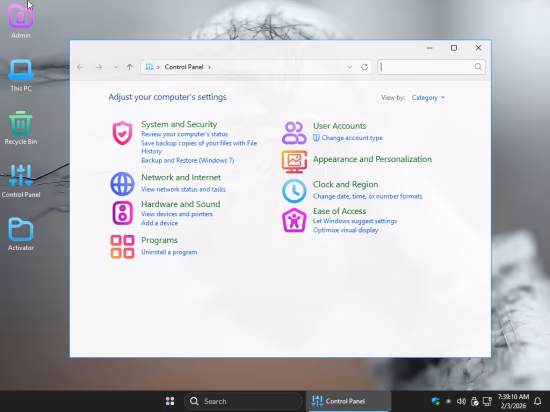Go forward with the right arrow

tap(99, 67)
